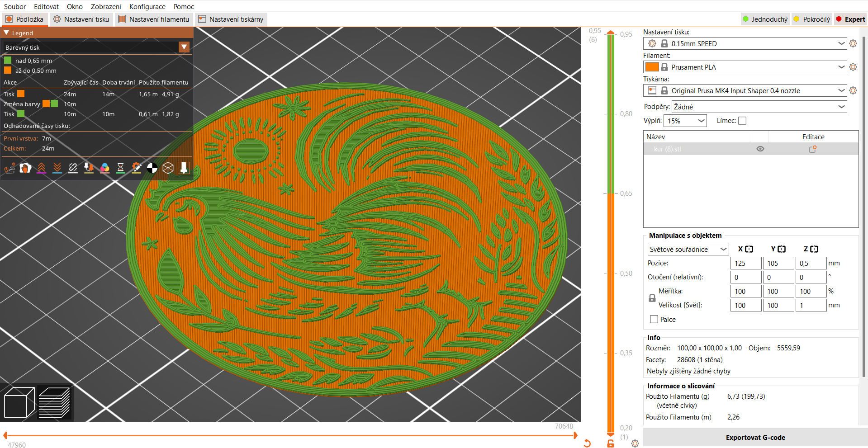Enable the Límec brim checkbox
The width and height of the screenshot is (868, 448).
pyautogui.click(x=742, y=121)
